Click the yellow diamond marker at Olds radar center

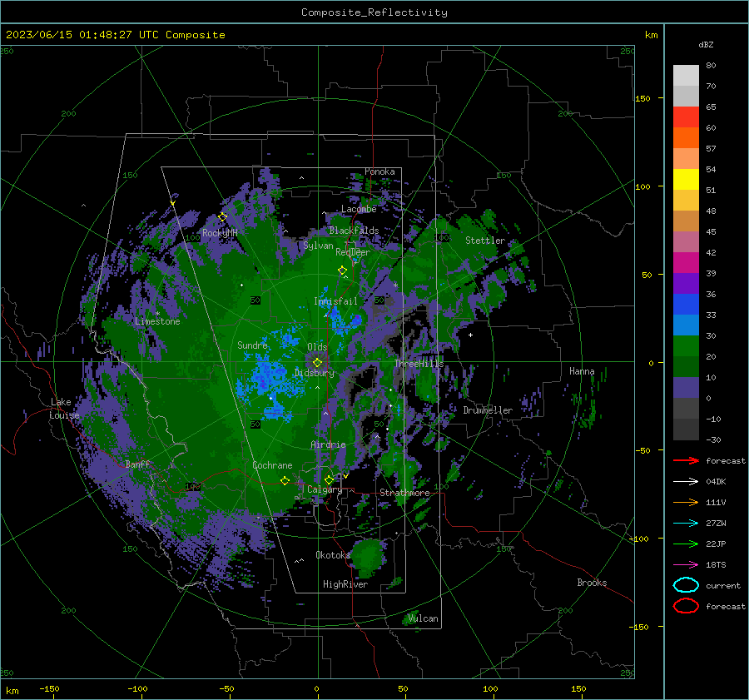[x=318, y=363]
